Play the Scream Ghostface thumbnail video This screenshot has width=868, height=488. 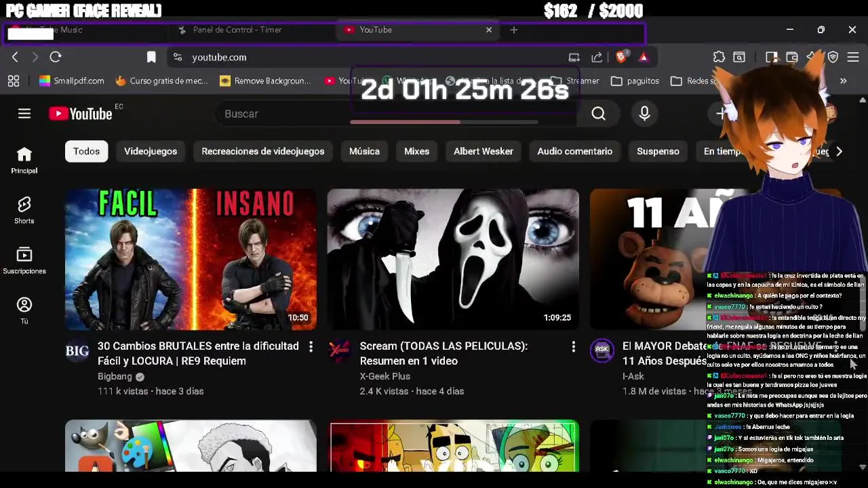click(x=453, y=260)
